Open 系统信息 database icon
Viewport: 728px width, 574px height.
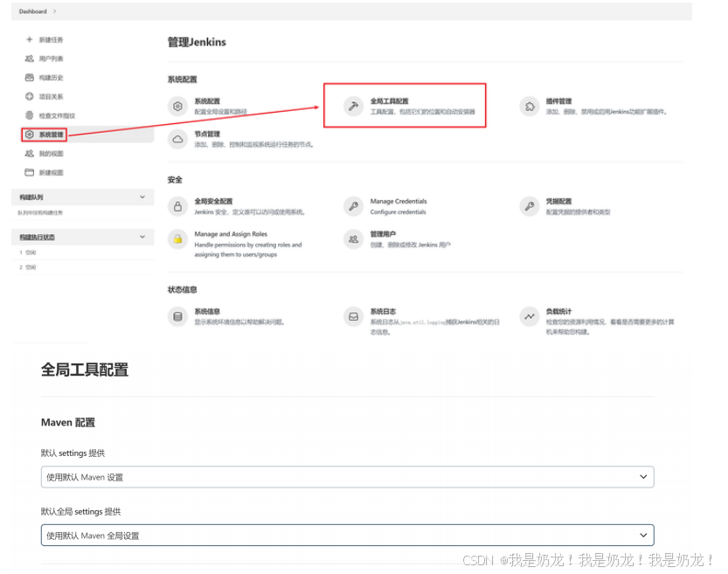[x=177, y=316]
